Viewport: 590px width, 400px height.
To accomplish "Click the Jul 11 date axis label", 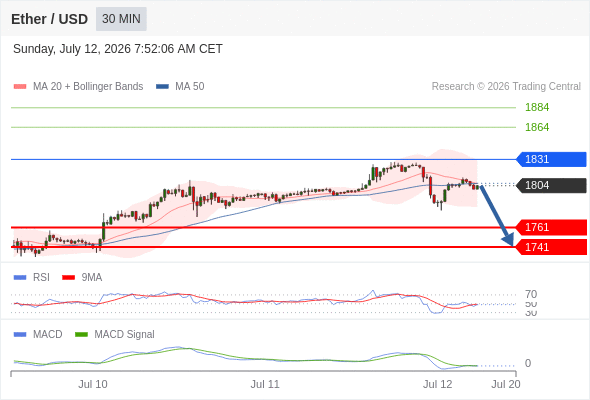I will pyautogui.click(x=265, y=384).
